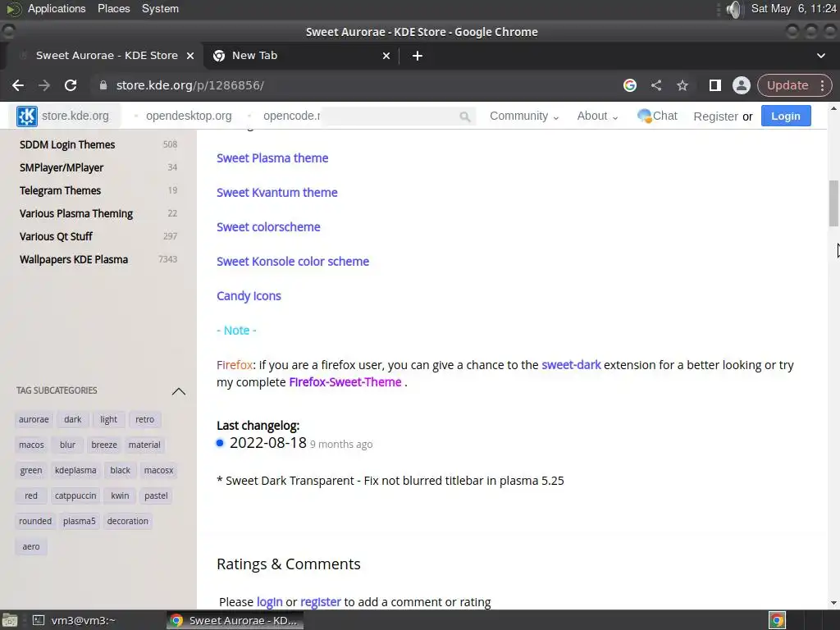Open the Chrome profile avatar

[742, 85]
